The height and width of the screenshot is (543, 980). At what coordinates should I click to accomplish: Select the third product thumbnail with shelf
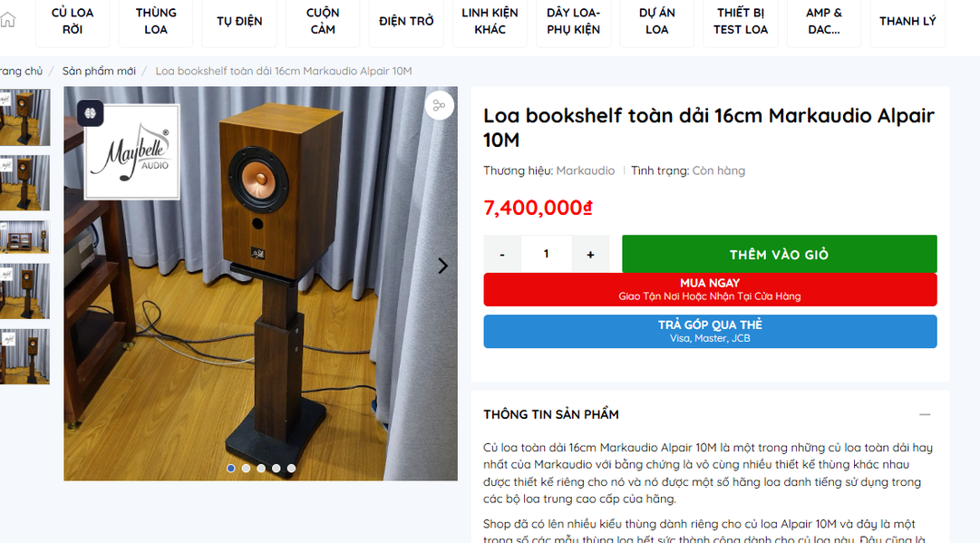24,237
